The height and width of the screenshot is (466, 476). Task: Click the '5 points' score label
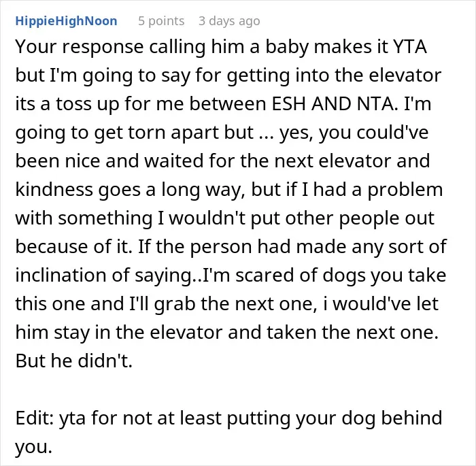pyautogui.click(x=161, y=21)
